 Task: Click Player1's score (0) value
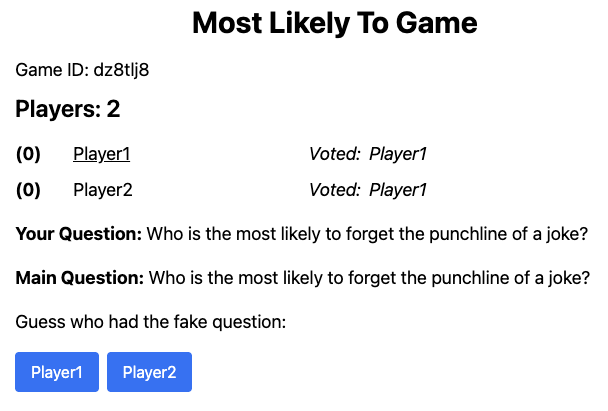28,154
